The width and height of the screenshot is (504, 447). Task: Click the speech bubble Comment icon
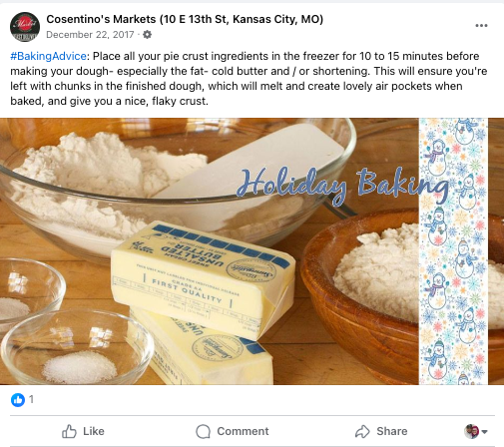click(x=203, y=432)
